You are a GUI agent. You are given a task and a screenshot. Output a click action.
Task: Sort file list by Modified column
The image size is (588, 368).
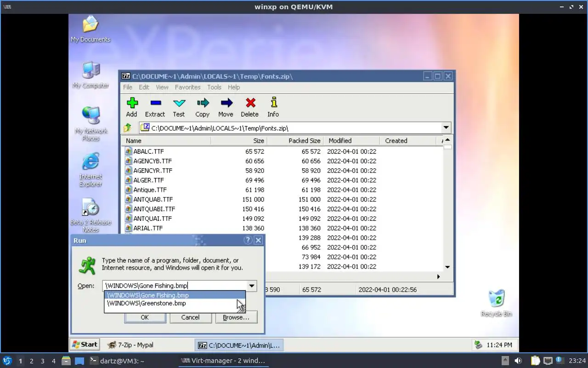click(351, 141)
